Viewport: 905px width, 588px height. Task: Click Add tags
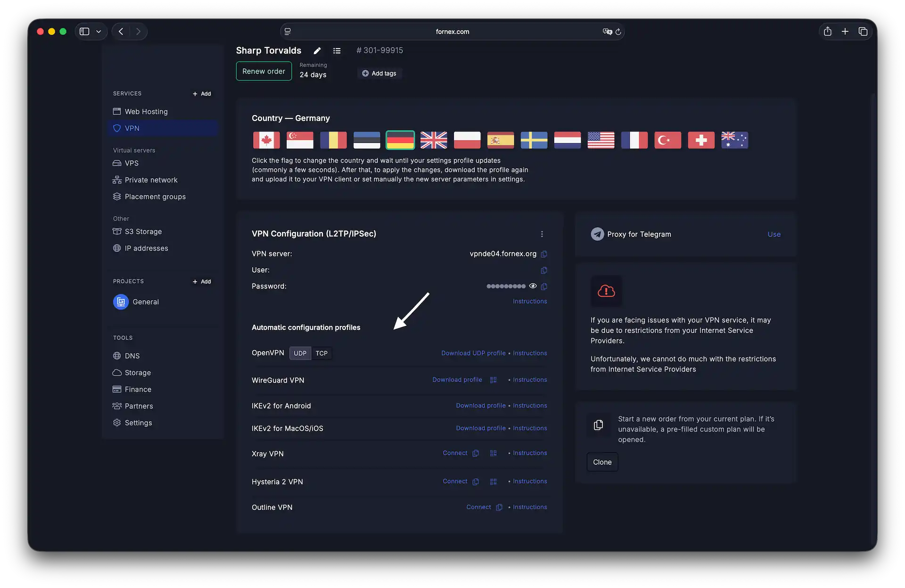point(379,73)
